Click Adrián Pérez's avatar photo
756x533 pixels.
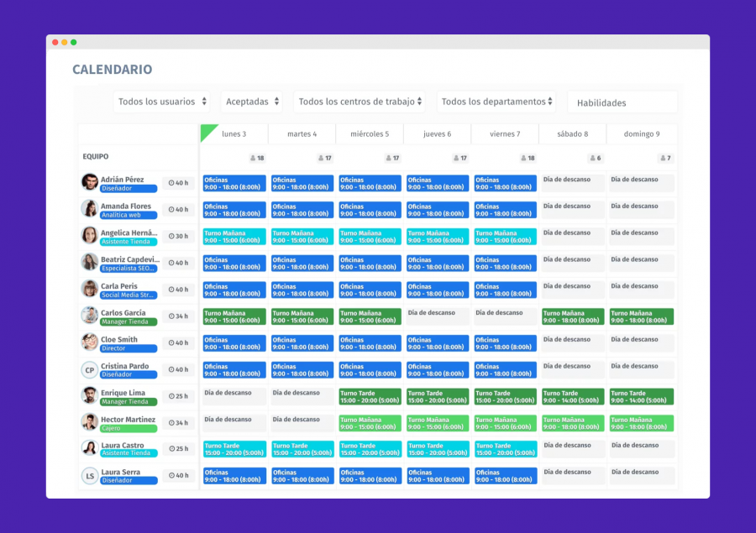click(90, 182)
